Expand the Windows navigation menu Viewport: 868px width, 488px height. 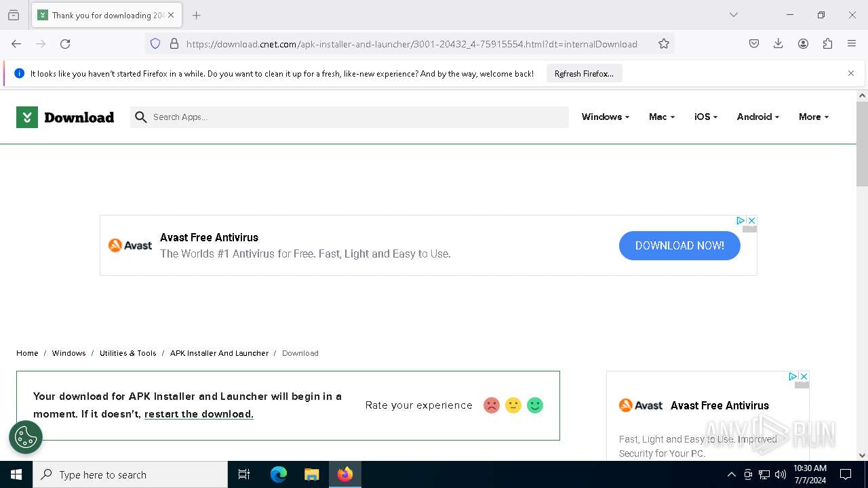(x=605, y=117)
